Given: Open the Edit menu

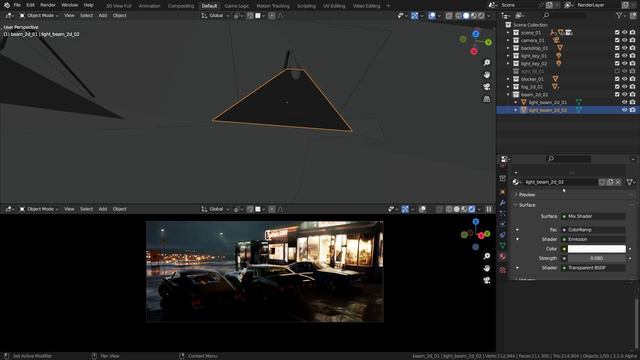Looking at the screenshot, I should pos(30,5).
